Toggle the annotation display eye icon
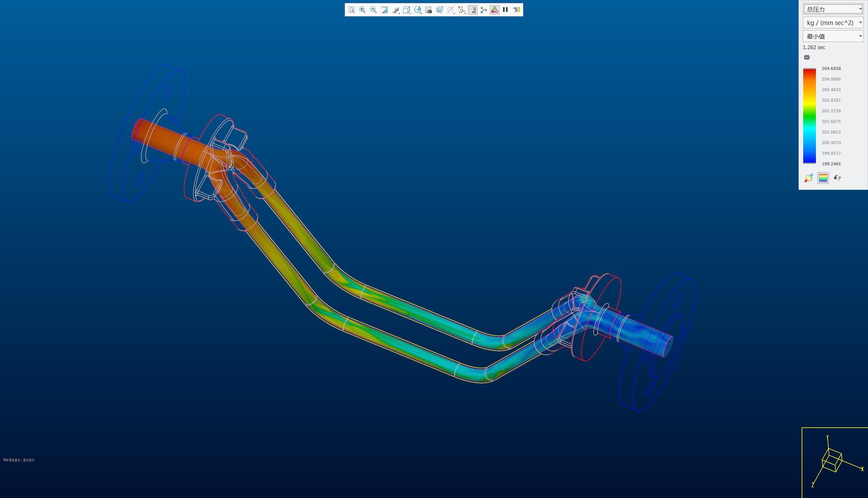868x498 pixels. [x=473, y=10]
